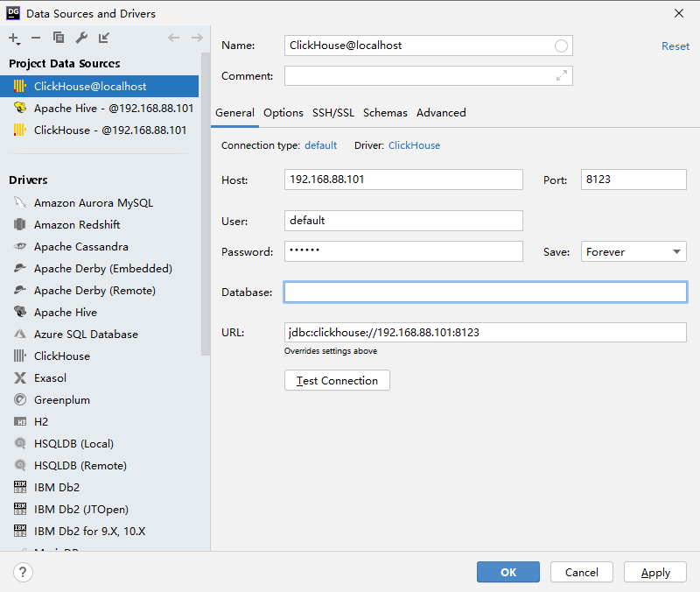Switch to the Options tab
Screen dimensions: 700x592
283,113
